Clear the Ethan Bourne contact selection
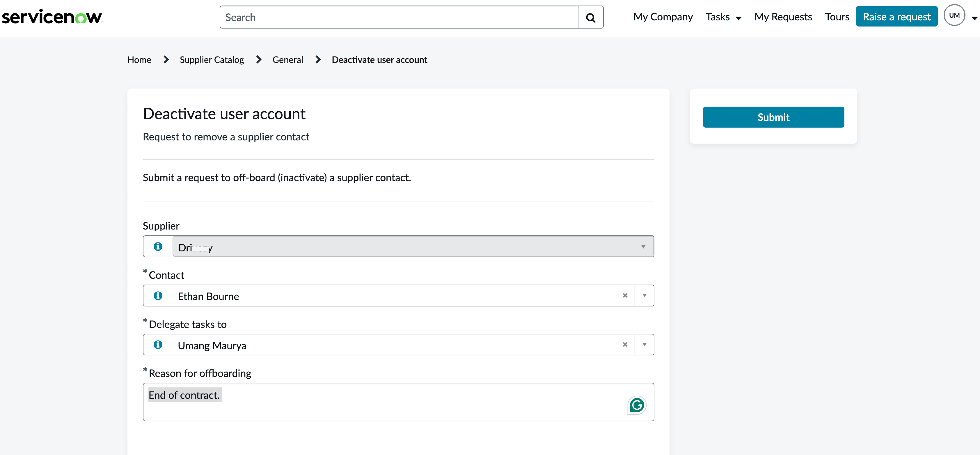The width and height of the screenshot is (980, 455). coord(625,295)
